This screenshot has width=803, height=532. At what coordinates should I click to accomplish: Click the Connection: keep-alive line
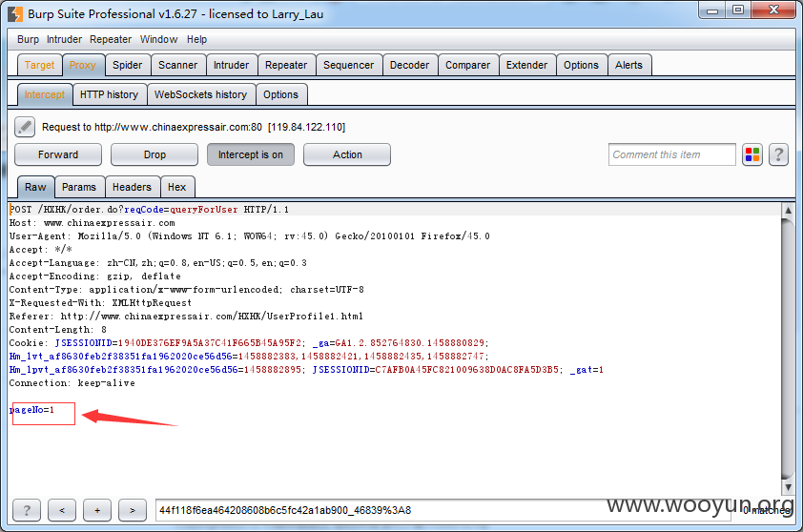[72, 382]
